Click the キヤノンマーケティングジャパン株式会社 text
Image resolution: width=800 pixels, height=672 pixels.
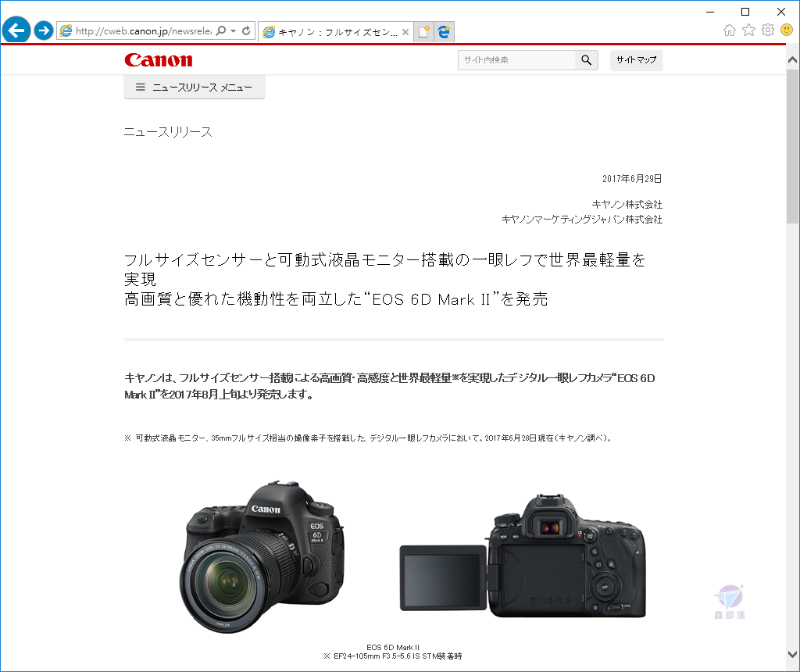[581, 220]
